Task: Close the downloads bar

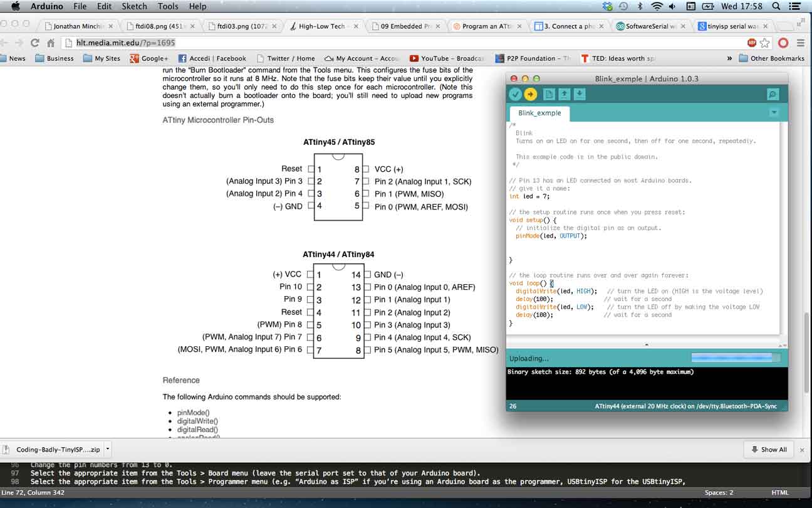Action: 803,449
